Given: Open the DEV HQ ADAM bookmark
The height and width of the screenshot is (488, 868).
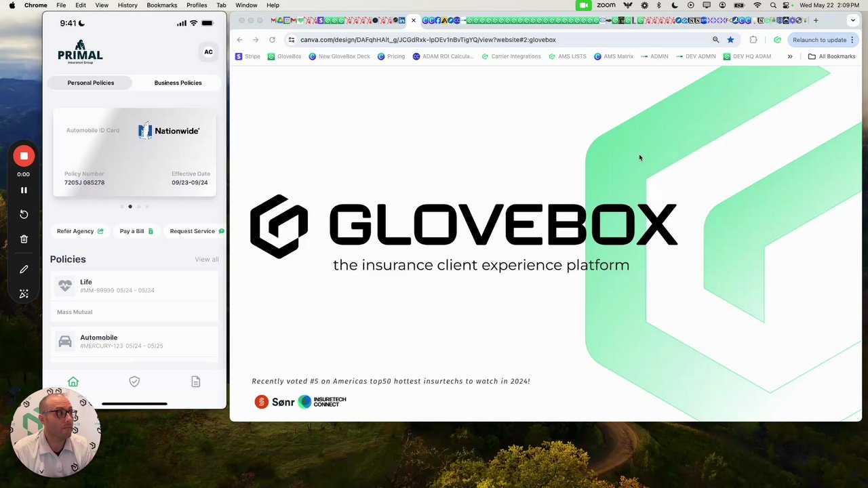Looking at the screenshot, I should [747, 56].
